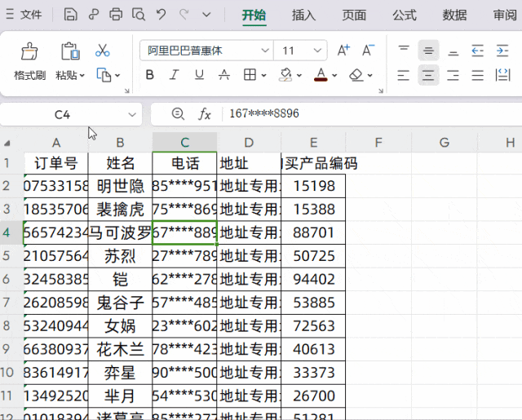Apply the fill color bucket
This screenshot has width=522, height=420.
tap(285, 75)
